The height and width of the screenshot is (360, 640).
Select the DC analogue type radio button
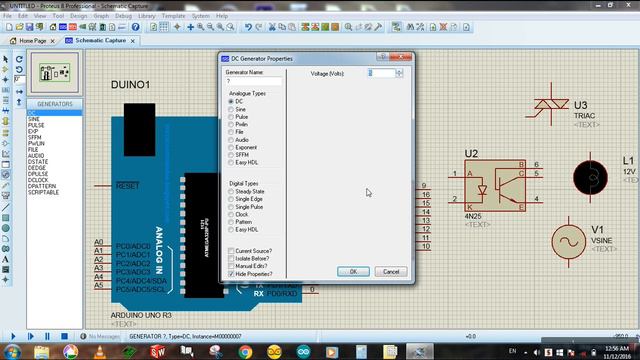pos(231,101)
